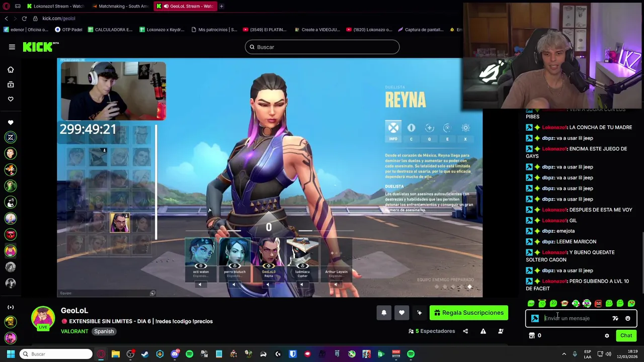Report stream with warning triangle icon
This screenshot has width=644, height=362.
click(x=483, y=331)
